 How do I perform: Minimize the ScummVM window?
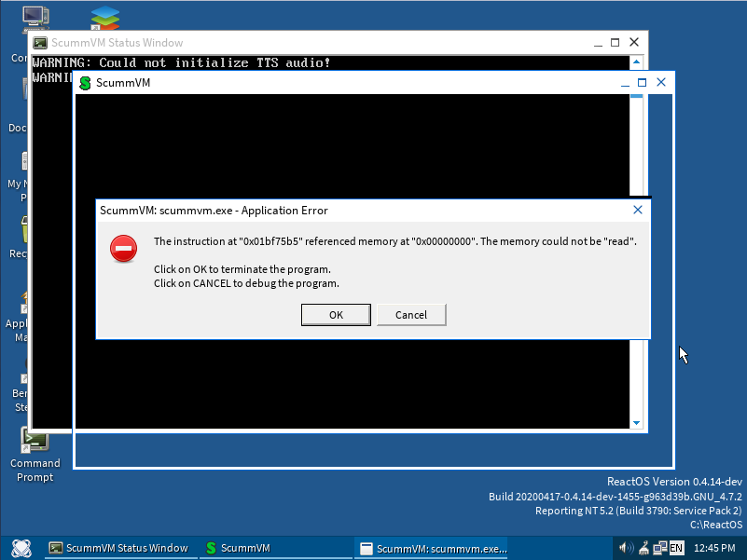(x=625, y=83)
